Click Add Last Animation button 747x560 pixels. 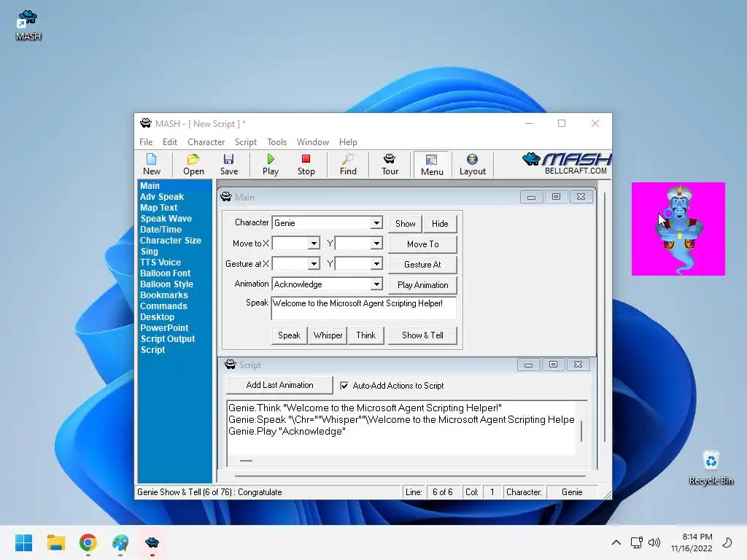point(279,385)
